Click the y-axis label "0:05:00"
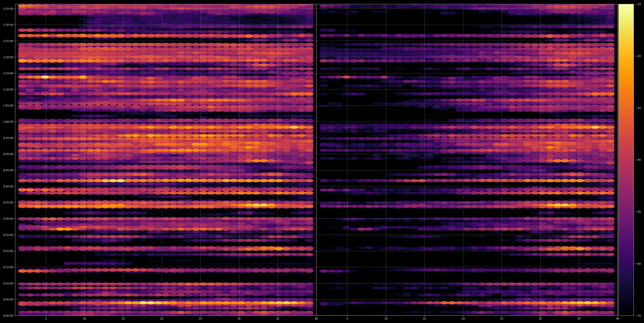644x323 pixels. [8, 299]
